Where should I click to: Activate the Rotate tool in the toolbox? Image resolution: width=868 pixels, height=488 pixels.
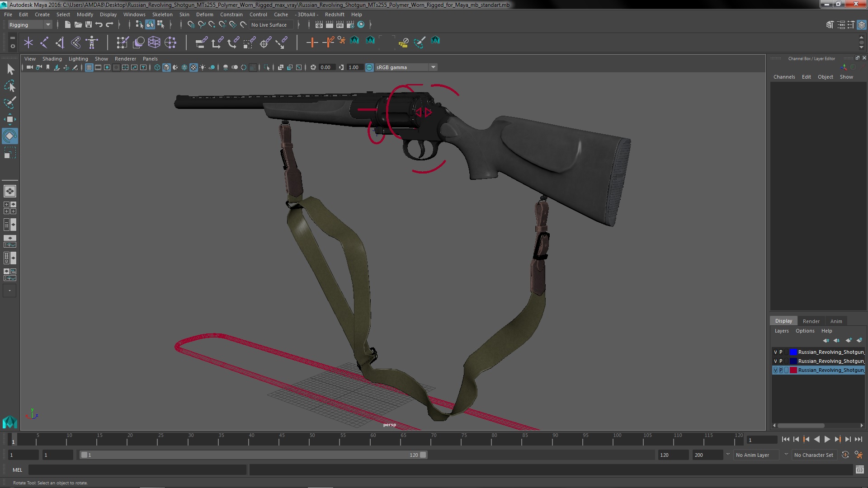(x=10, y=136)
